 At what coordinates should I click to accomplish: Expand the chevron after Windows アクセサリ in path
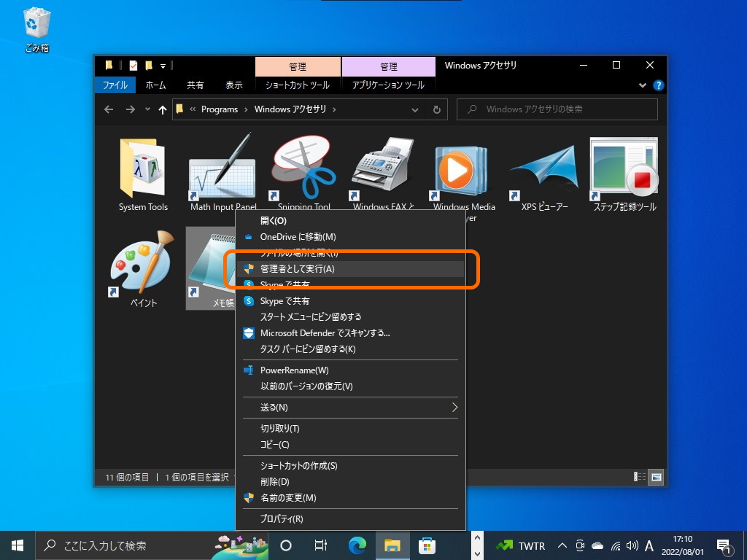coord(334,109)
